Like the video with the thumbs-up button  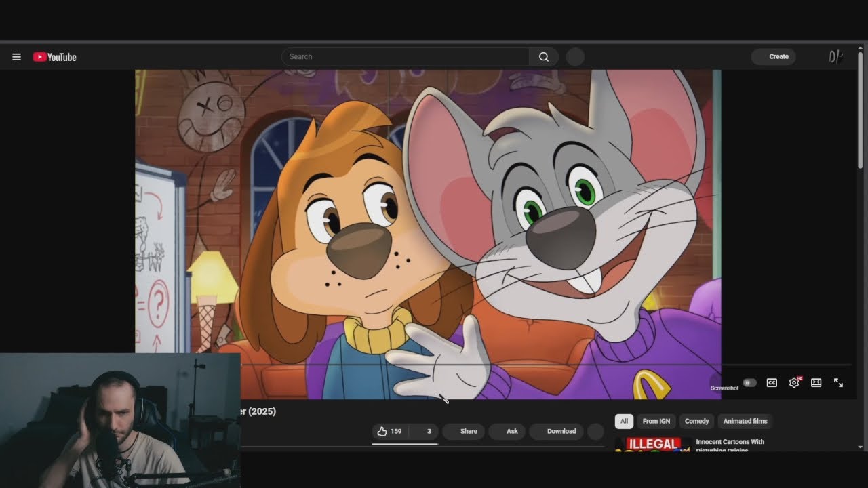(x=390, y=431)
